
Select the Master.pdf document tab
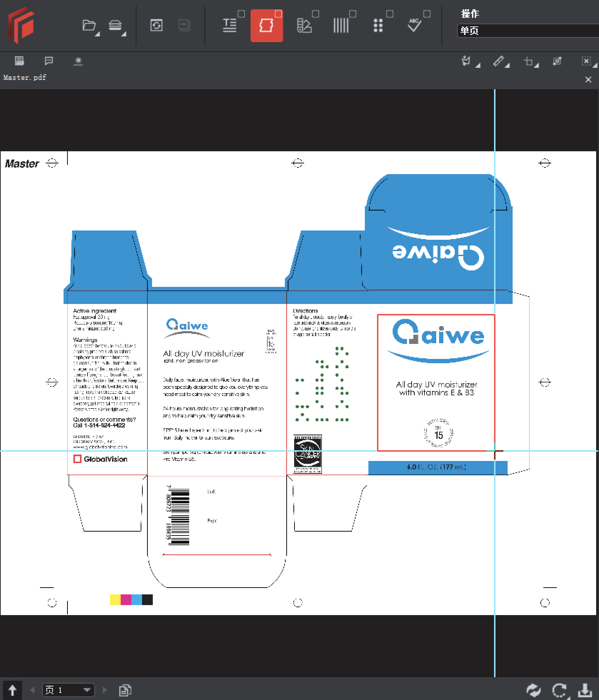pyautogui.click(x=24, y=77)
